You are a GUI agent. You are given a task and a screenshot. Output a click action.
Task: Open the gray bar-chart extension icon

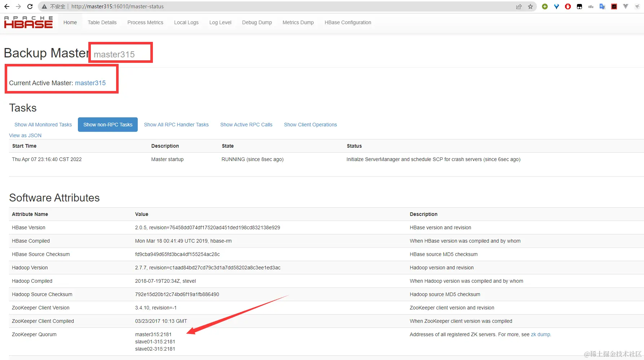[591, 6]
